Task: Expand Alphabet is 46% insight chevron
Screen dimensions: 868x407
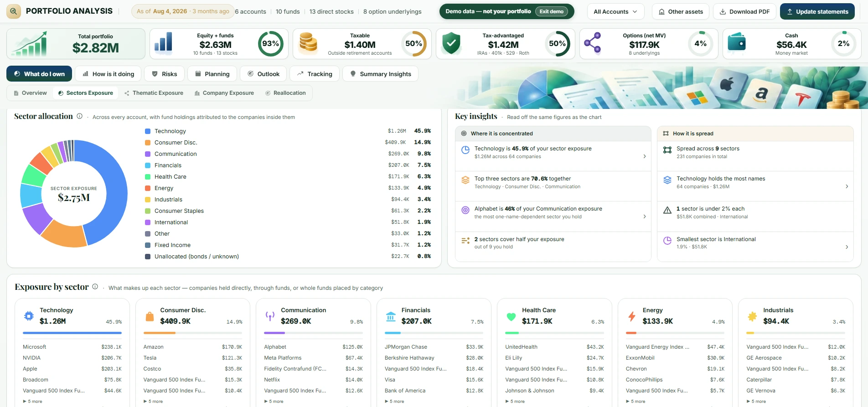Action: click(644, 216)
